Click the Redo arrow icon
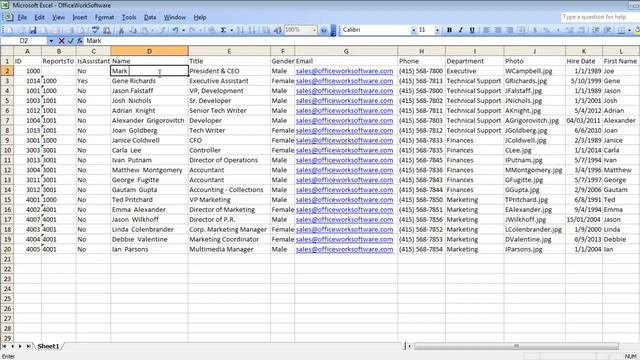Viewport: 640px width, 360px height. (x=192, y=30)
